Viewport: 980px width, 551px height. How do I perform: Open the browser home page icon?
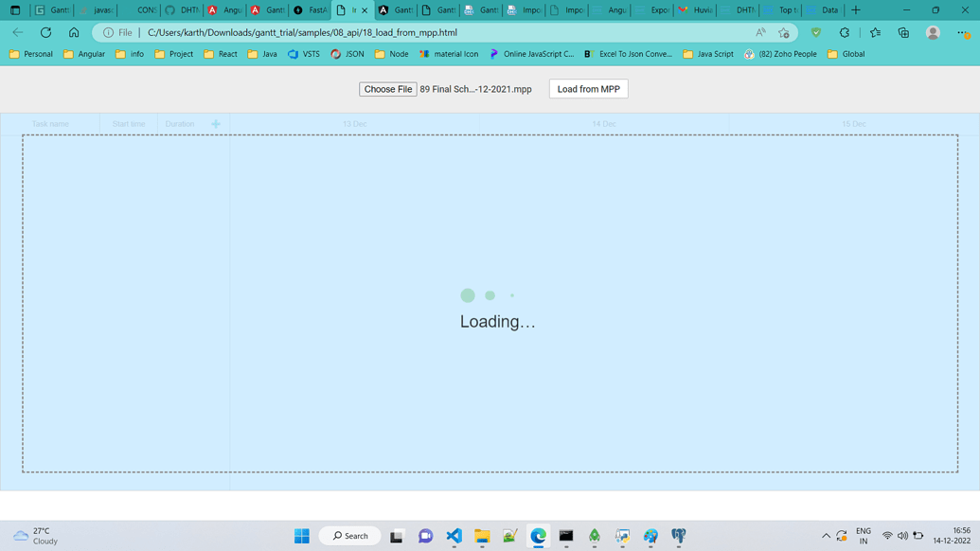coord(74,31)
